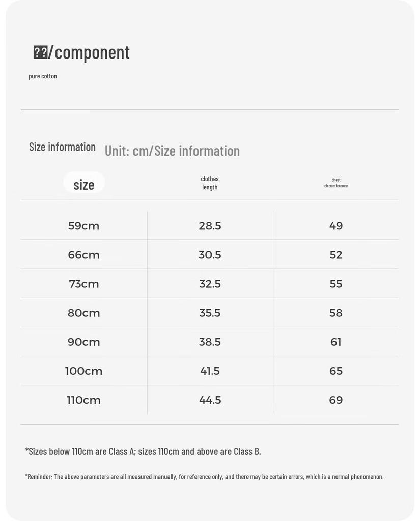Select the 80cm size cell
This screenshot has width=420, height=521.
click(x=84, y=313)
